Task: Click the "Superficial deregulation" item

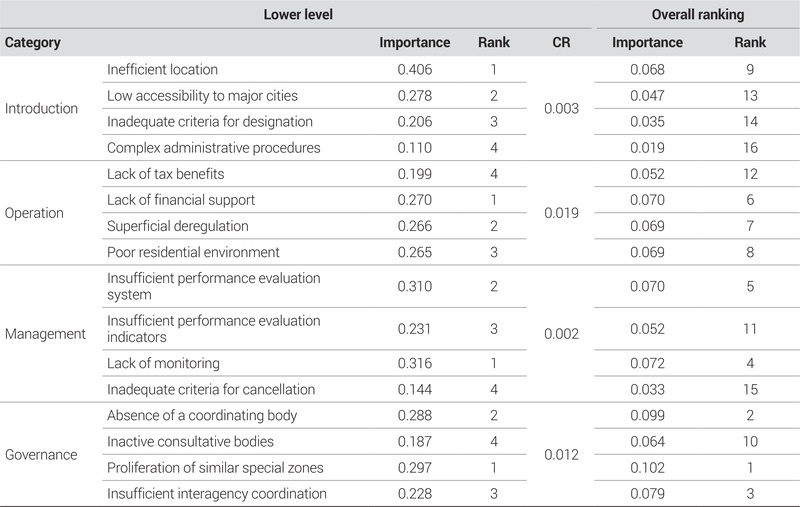Action: [x=177, y=226]
